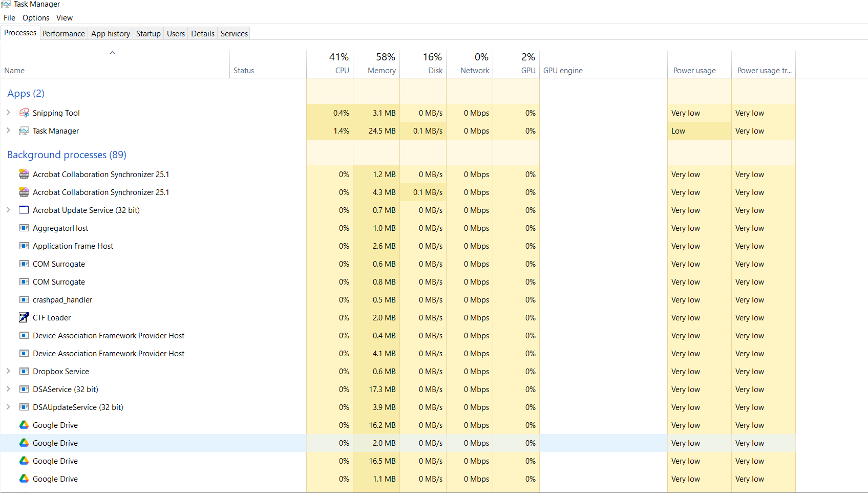Click the Device Association Framework icon using 0.4 MB
The image size is (868, 498).
(x=24, y=335)
